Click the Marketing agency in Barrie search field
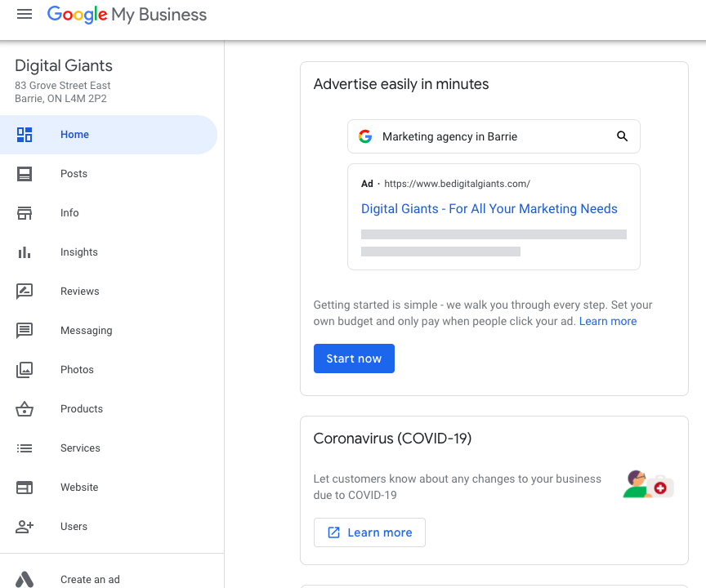706x588 pixels. coord(494,136)
